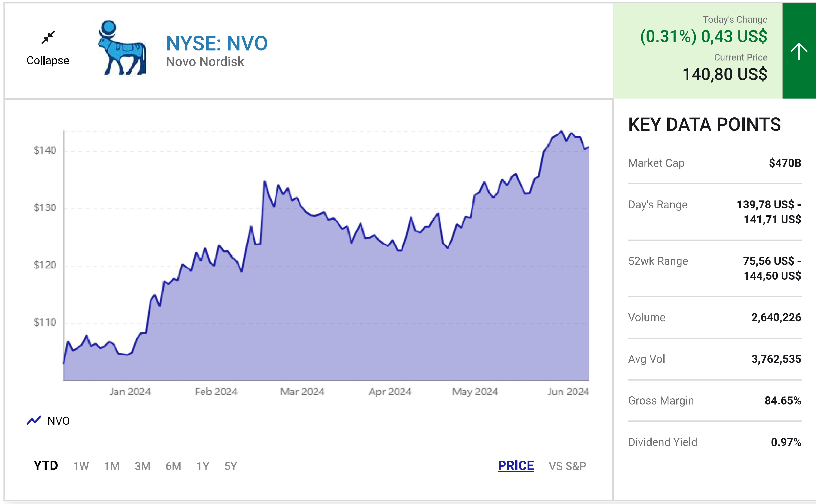Toggle the NVO legend line icon
Viewport: 816px width, 504px height.
[x=34, y=420]
